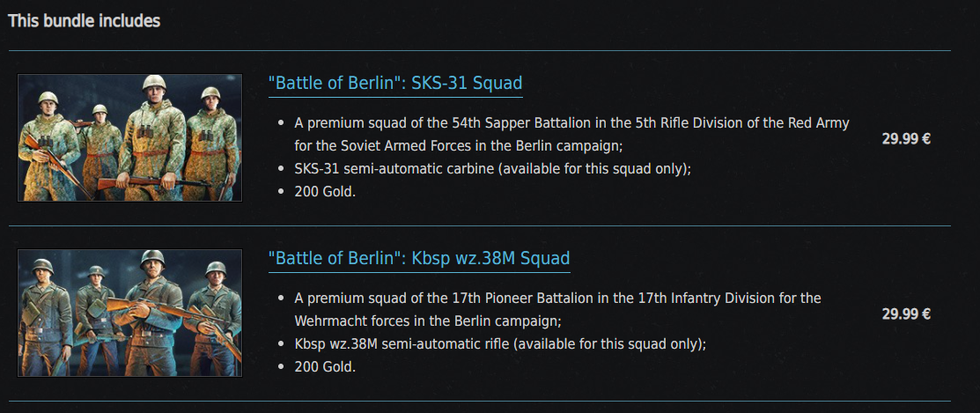Click the 200 Gold item under Kbsp wz.38M Squad
Viewport: 980px width, 413px height.
[325, 366]
